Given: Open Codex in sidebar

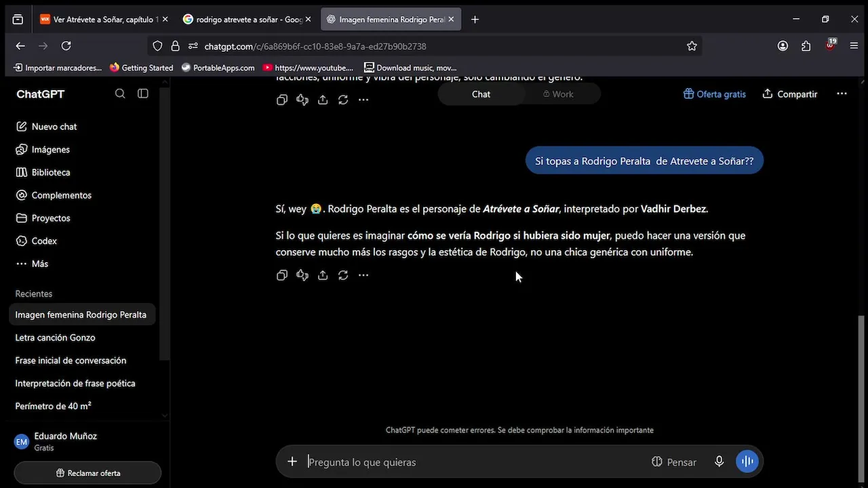Looking at the screenshot, I should 37,241.
